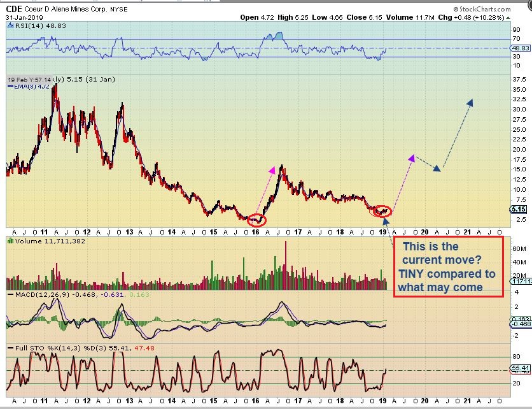
Task: Click the Volume 11,711,382 legend
Action: (x=50, y=241)
